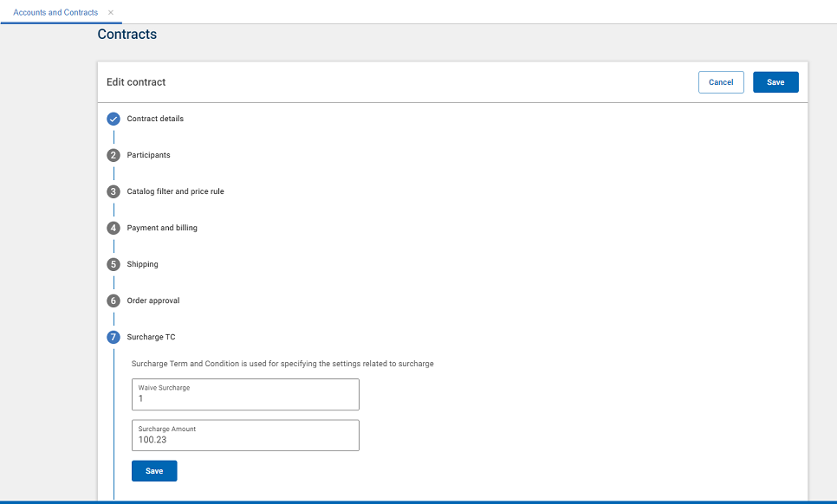Click the step 7 Surcharge TC icon
The height and width of the screenshot is (504, 837).
pyautogui.click(x=113, y=337)
